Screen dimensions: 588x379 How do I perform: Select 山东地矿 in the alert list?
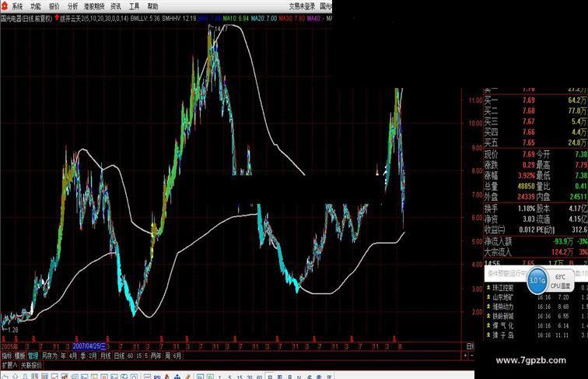click(x=503, y=297)
